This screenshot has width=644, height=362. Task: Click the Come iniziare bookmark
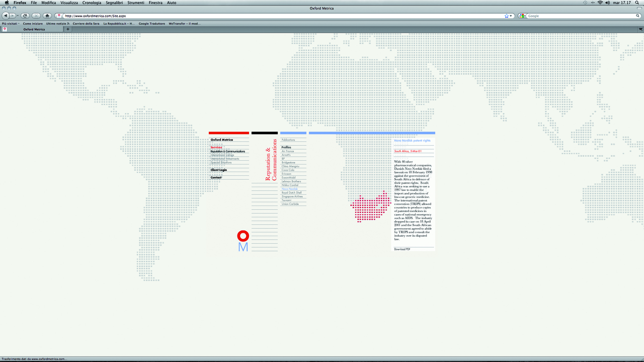[33, 23]
